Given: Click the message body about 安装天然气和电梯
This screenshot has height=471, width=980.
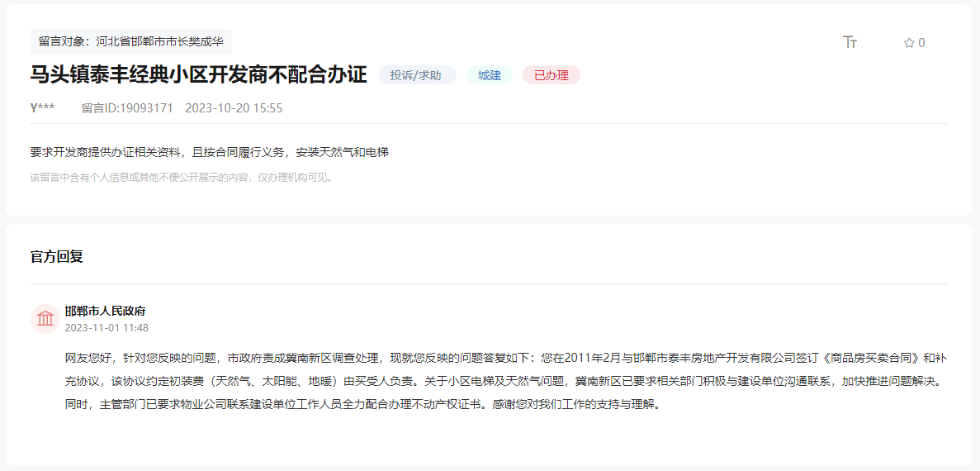Looking at the screenshot, I should 210,152.
